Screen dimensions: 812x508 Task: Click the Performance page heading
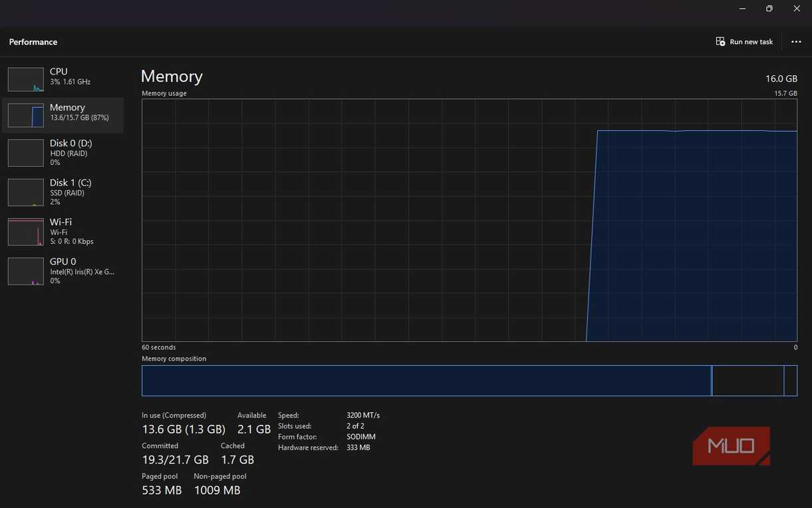pos(33,42)
